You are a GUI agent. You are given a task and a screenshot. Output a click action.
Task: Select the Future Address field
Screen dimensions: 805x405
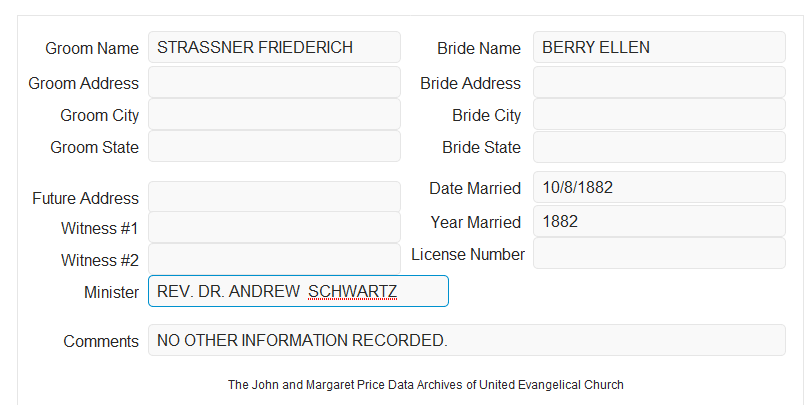274,197
